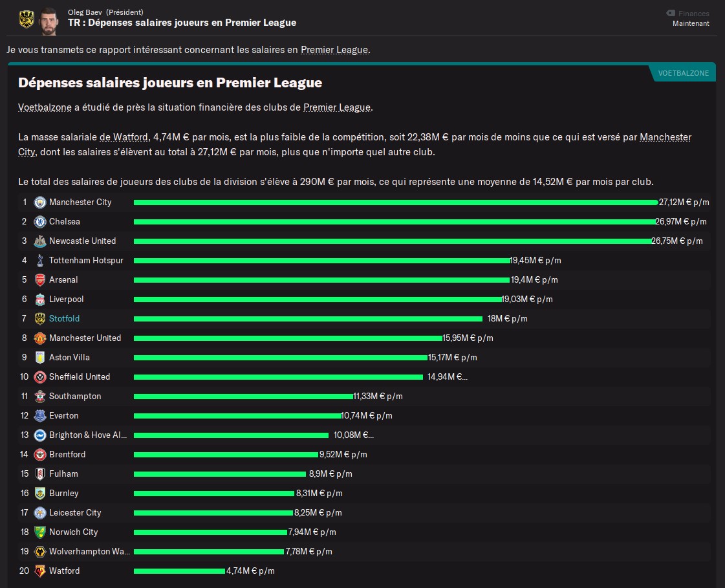Screen dimensions: 725x588
Task: Click the 'Maintenant' timestamp
Action: [x=691, y=23]
